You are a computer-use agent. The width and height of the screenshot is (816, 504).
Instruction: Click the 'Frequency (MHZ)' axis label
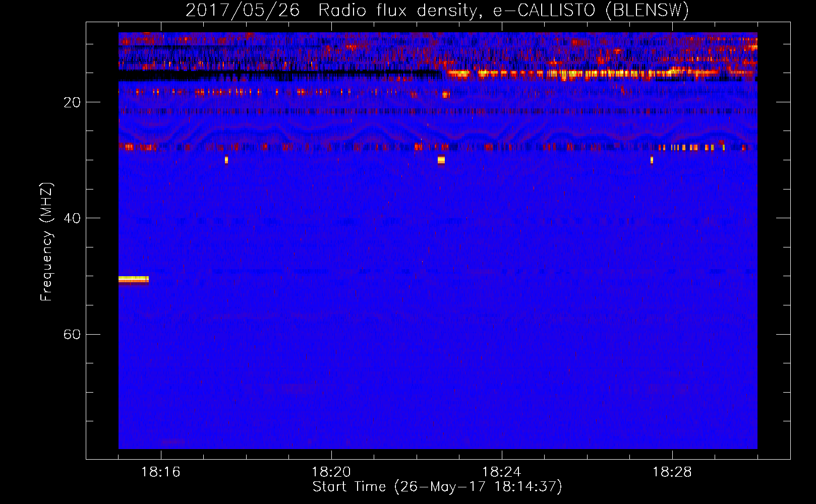pos(46,242)
